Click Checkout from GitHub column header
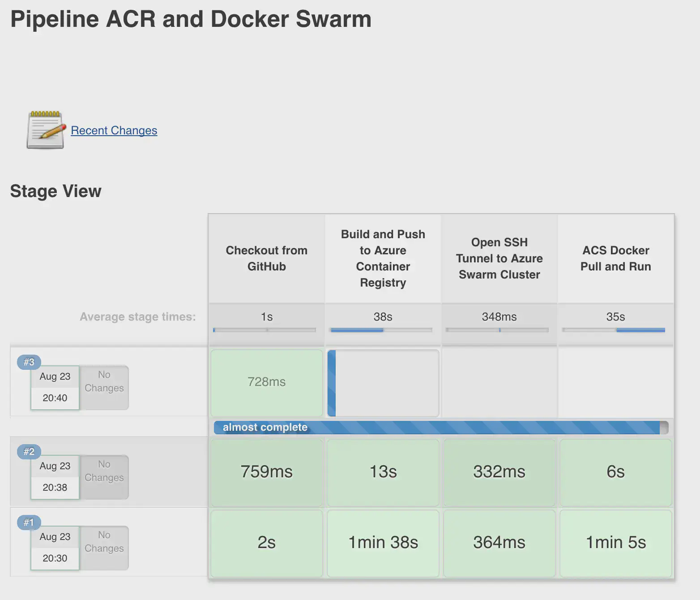Viewport: 700px width, 600px height. [x=266, y=258]
